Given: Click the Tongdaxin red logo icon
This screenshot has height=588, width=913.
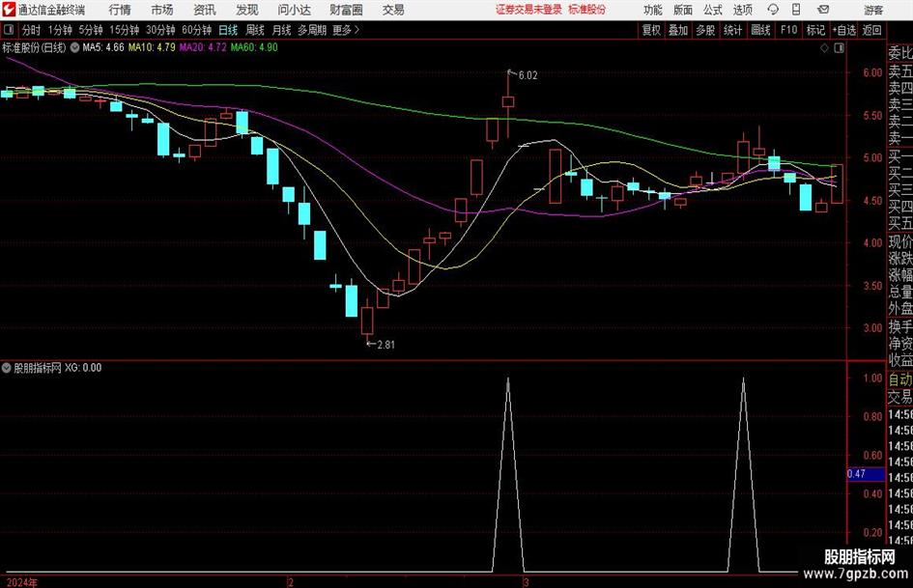Looking at the screenshot, I should [x=9, y=10].
